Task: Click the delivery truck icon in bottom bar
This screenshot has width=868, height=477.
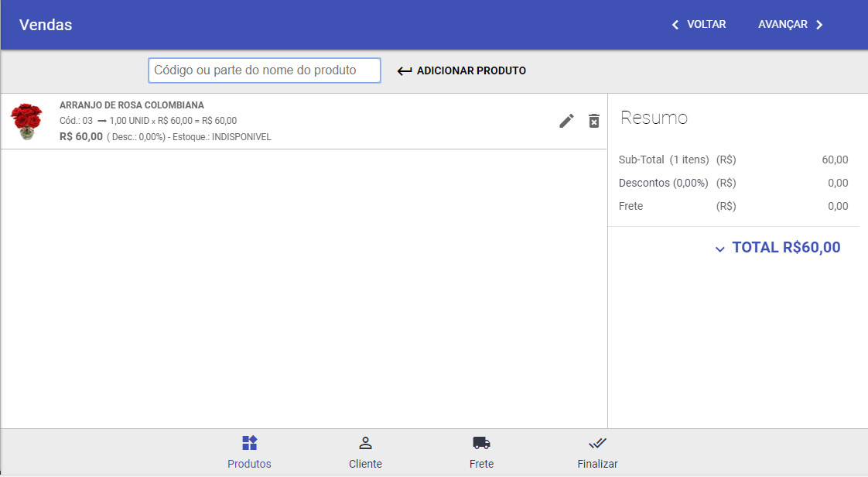Action: [x=481, y=443]
